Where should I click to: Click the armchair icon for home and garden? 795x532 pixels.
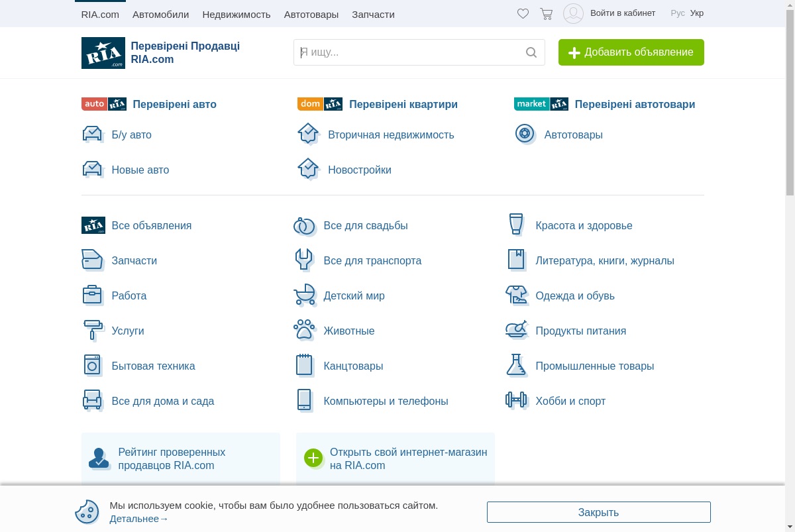coord(93,400)
